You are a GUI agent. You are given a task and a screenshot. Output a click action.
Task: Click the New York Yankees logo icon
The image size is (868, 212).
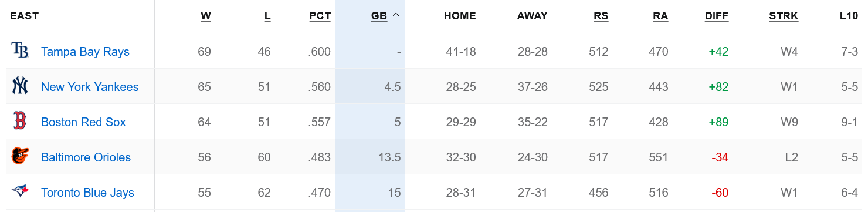(20, 86)
